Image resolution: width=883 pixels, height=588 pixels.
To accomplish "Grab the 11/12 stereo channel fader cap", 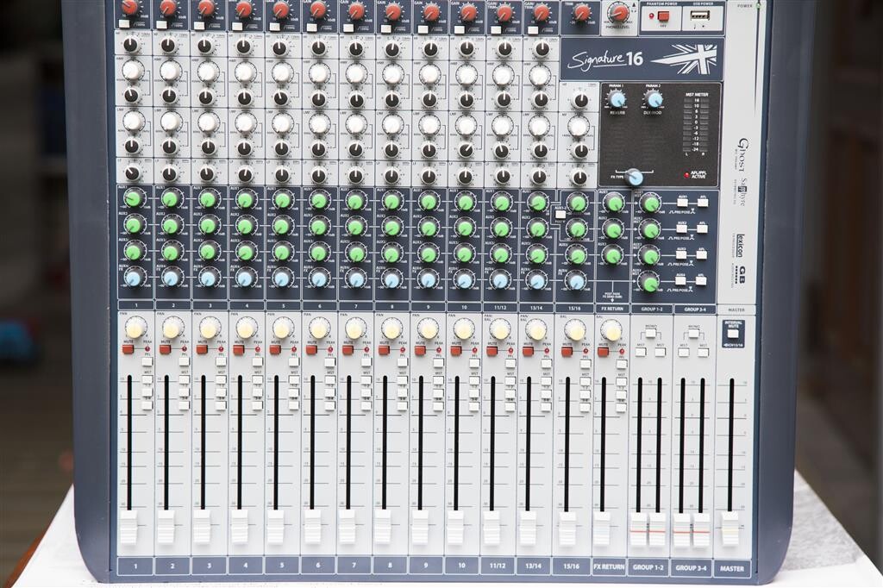I will (x=492, y=528).
